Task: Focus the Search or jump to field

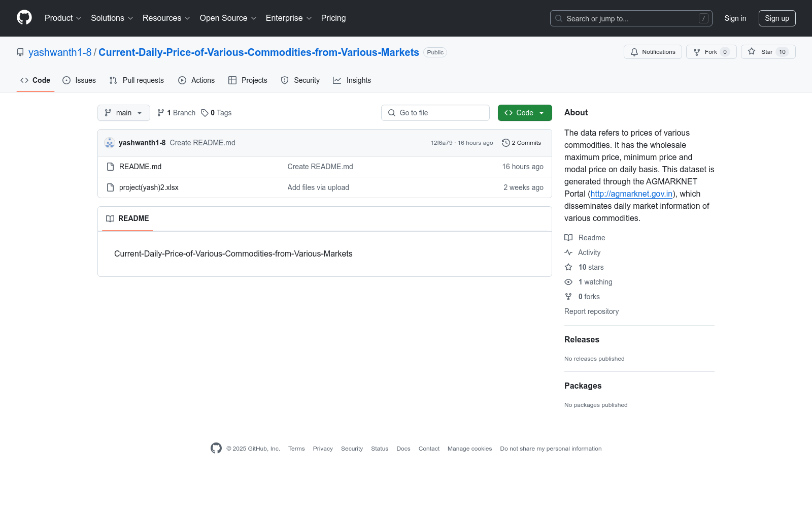Action: [631, 18]
